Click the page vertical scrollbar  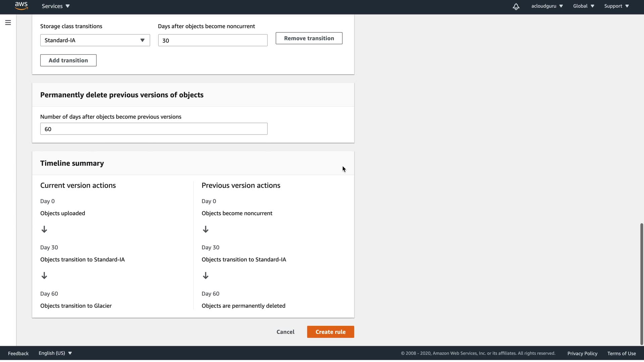tap(641, 283)
